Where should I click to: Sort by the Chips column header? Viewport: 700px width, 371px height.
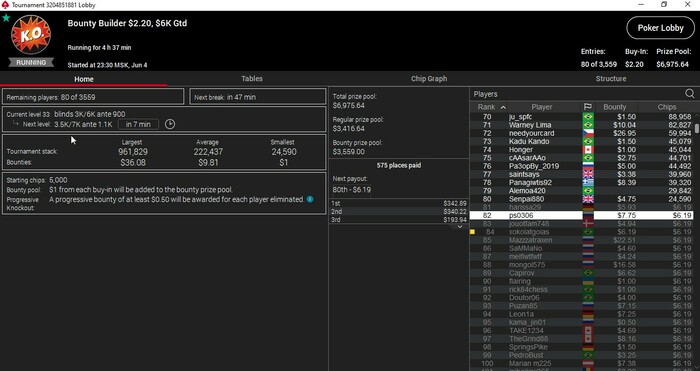pos(667,107)
